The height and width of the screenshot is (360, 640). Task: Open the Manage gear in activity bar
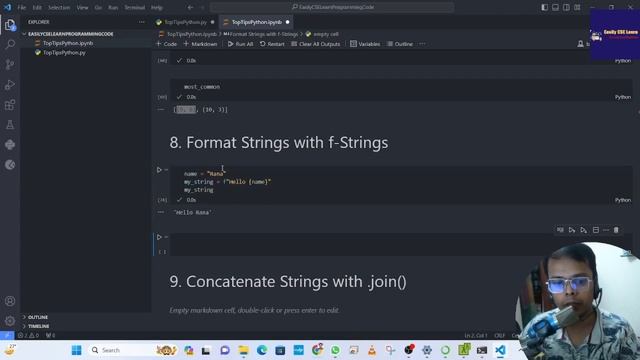10,321
